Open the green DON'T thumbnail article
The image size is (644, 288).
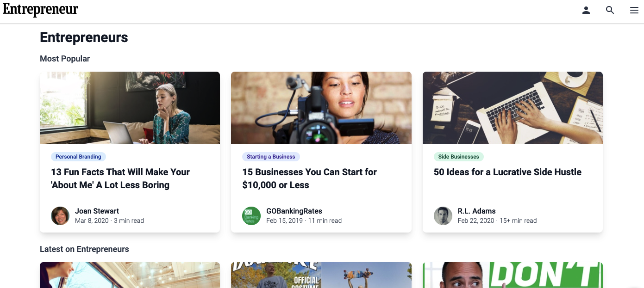pos(513,275)
